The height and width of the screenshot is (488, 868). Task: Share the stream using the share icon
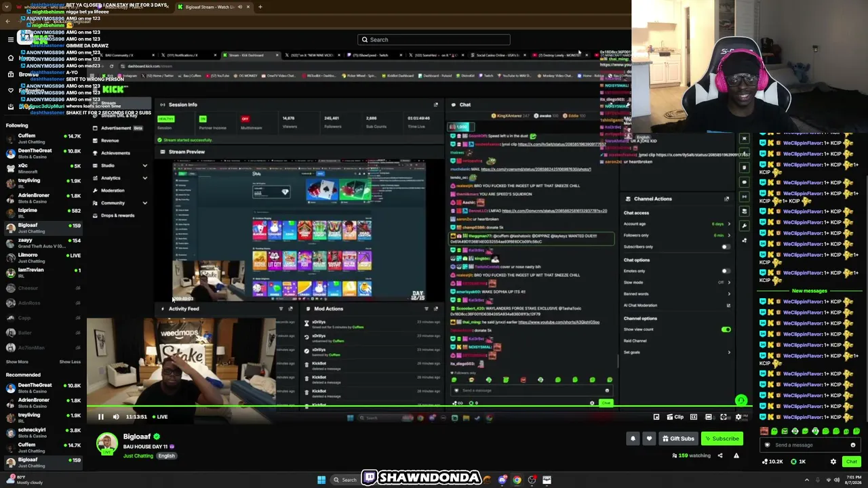click(720, 455)
